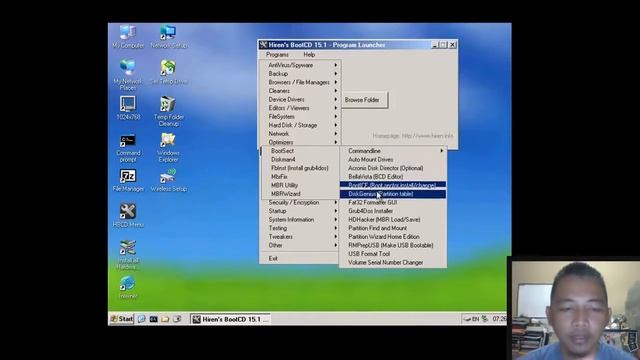Select Hiren's BootCD 15.1 taskbar button
The height and width of the screenshot is (360, 640).
click(x=230, y=319)
